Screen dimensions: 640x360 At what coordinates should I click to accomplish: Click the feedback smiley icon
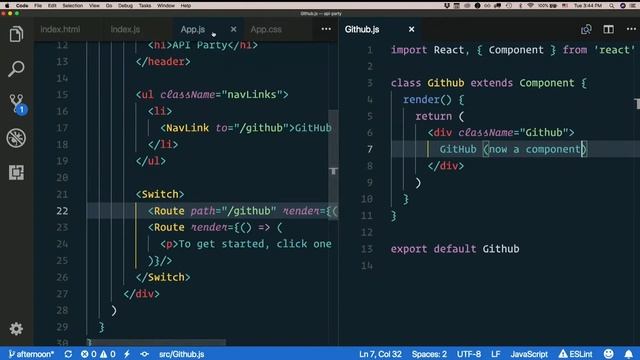(x=609, y=354)
